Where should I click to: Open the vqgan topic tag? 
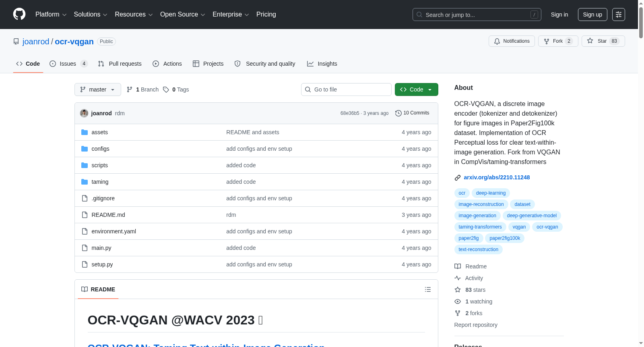(519, 227)
